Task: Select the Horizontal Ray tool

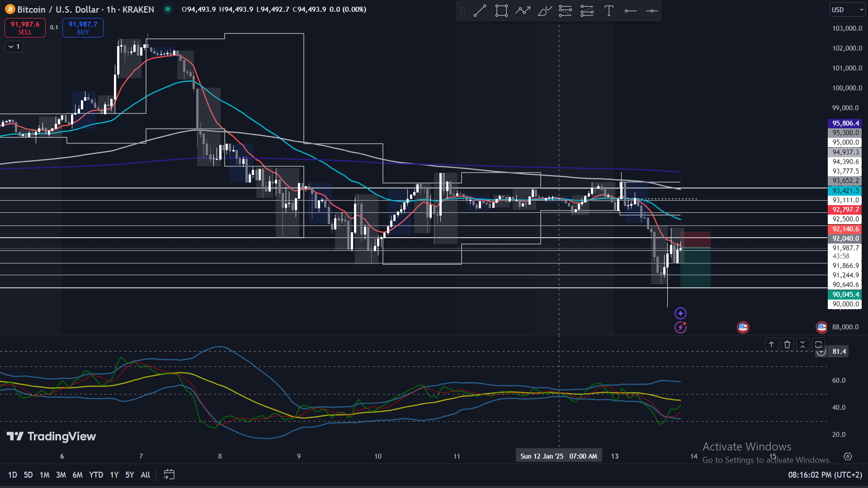Action: pyautogui.click(x=630, y=11)
